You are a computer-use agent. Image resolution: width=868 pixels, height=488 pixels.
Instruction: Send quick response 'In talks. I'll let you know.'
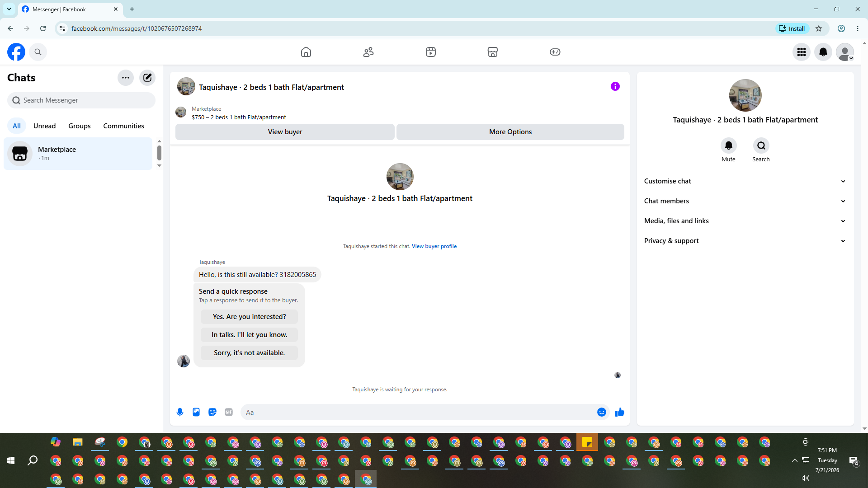[x=249, y=335]
